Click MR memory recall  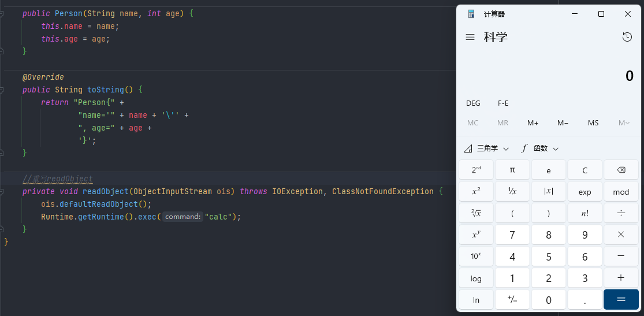(502, 123)
